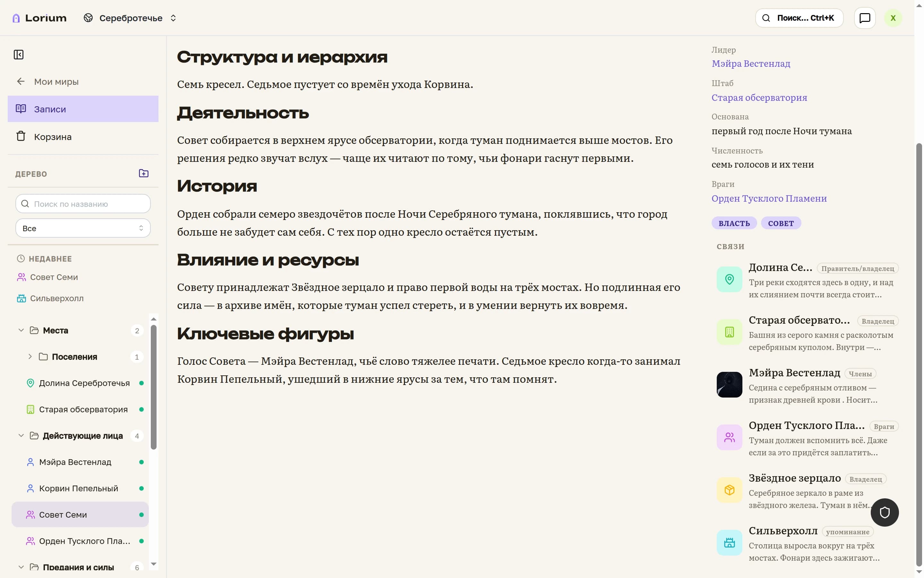Viewport: 924px width, 578px height.
Task: Click the ВЛАСТЬ tag
Action: point(734,223)
